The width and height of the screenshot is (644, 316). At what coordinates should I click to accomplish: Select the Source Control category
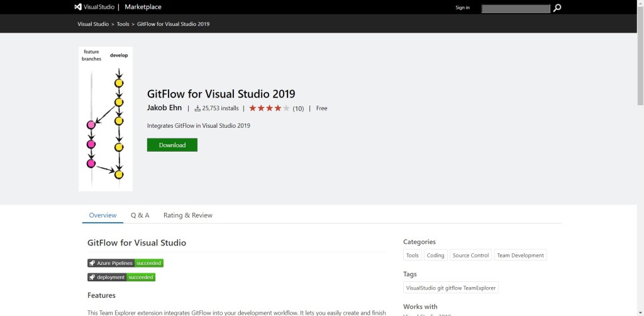pos(470,256)
